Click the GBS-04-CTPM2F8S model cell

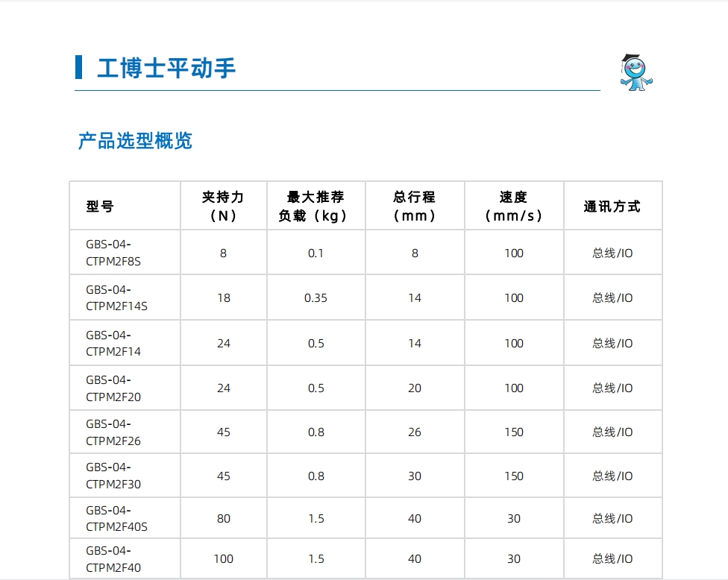[x=113, y=253]
